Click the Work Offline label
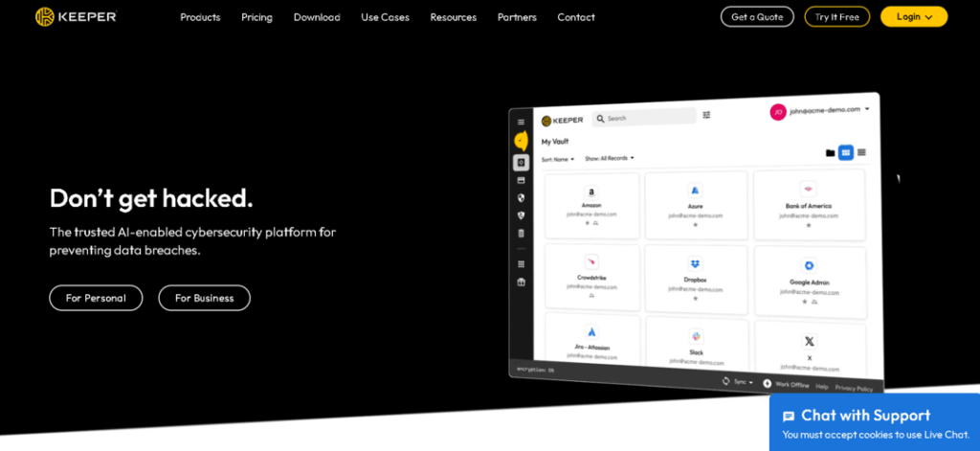This screenshot has height=451, width=980. point(791,385)
